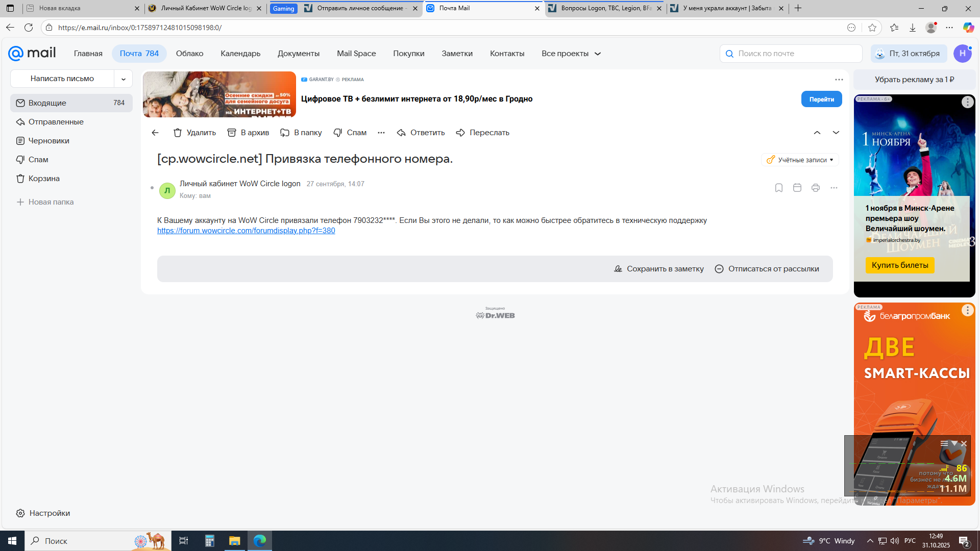This screenshot has width=980, height=551.
Task: Open the Облако tab in the top navigation
Action: click(x=189, y=54)
